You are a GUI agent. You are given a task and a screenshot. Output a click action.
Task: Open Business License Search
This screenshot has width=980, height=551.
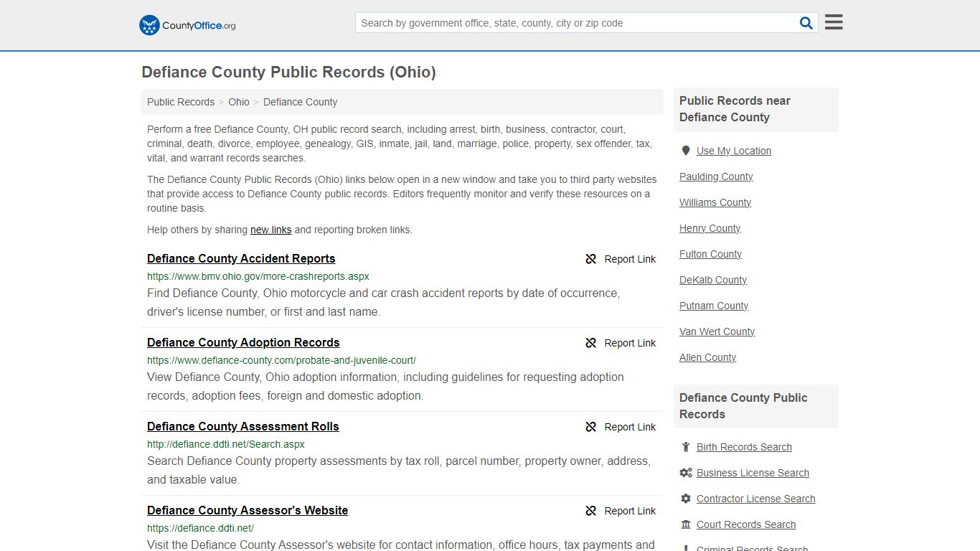[x=753, y=473]
